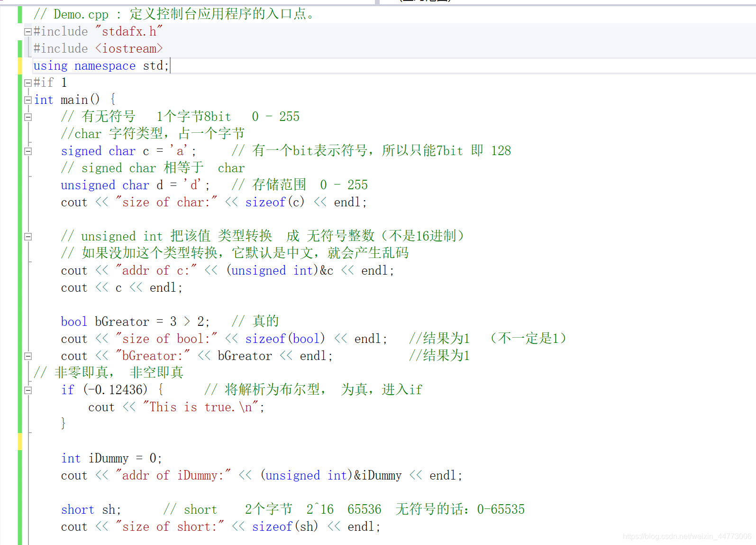Screen dimensions: 756x545
Task: Click sizeof(c) expression
Action: point(275,202)
